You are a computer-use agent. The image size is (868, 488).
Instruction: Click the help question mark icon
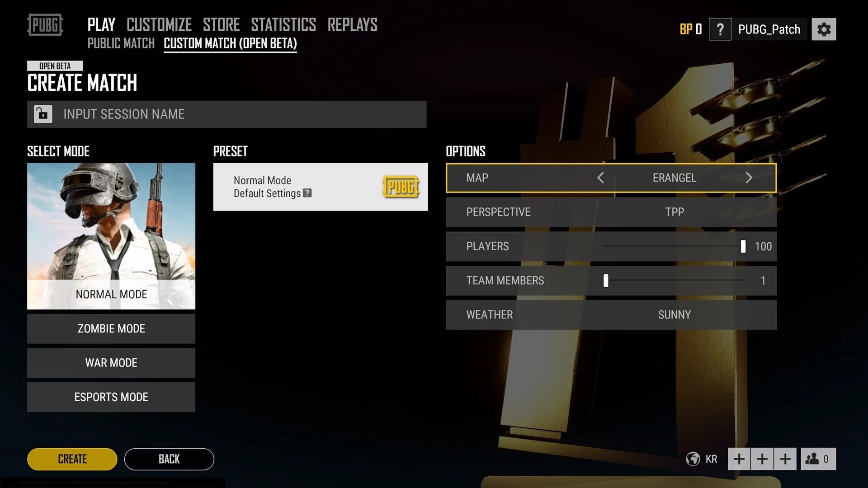[x=720, y=28]
